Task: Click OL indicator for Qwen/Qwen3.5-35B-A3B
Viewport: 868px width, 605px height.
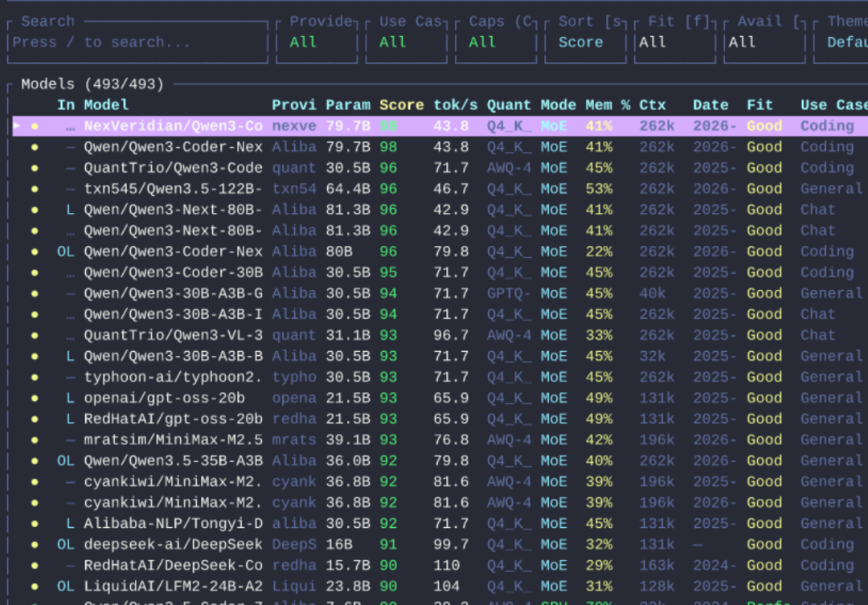Action: [65, 461]
